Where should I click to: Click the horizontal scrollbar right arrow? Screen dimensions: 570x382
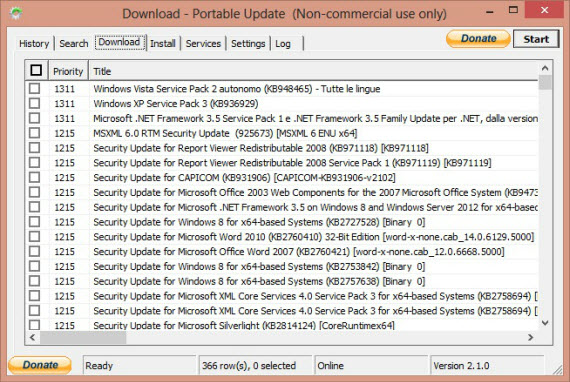click(531, 337)
